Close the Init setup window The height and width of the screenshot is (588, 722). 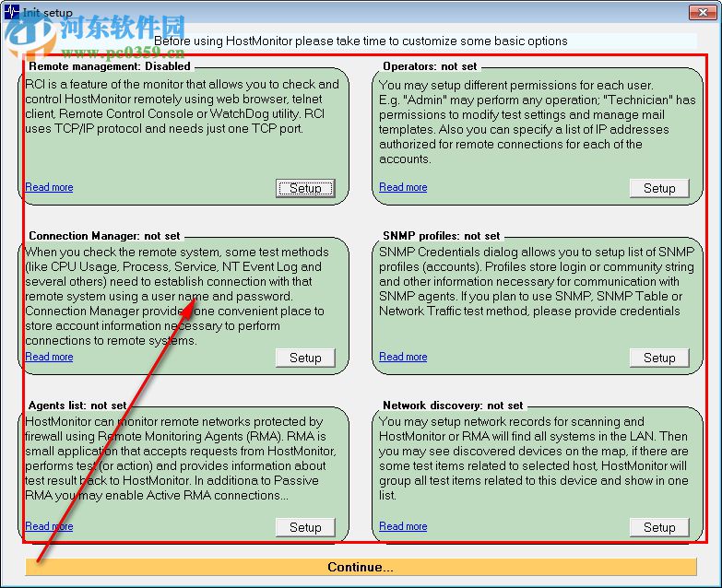coord(703,12)
